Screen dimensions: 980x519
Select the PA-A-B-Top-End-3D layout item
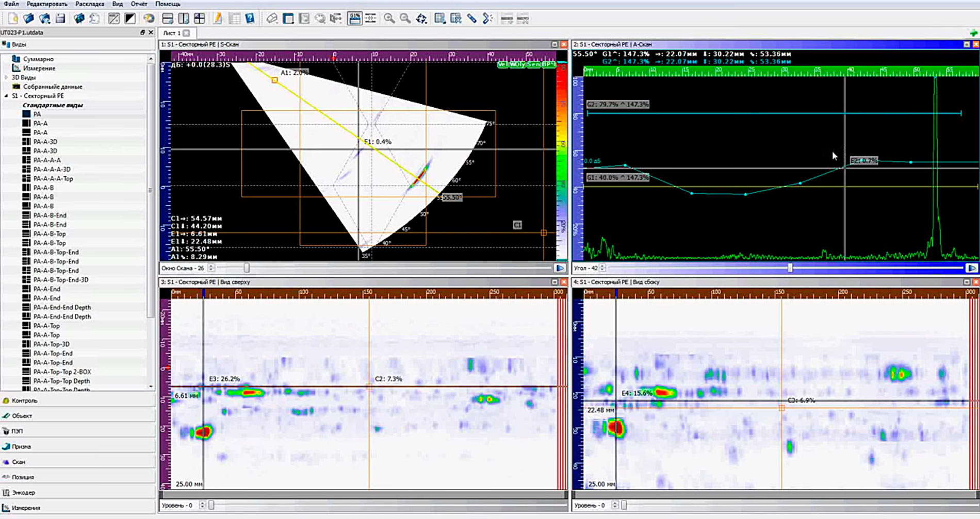61,280
